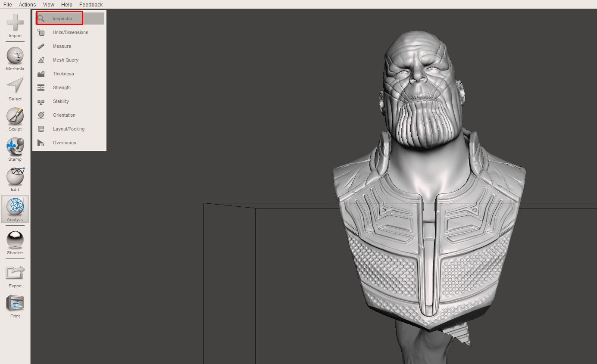Check model Overhangs
This screenshot has width=597, height=364.
[x=65, y=143]
